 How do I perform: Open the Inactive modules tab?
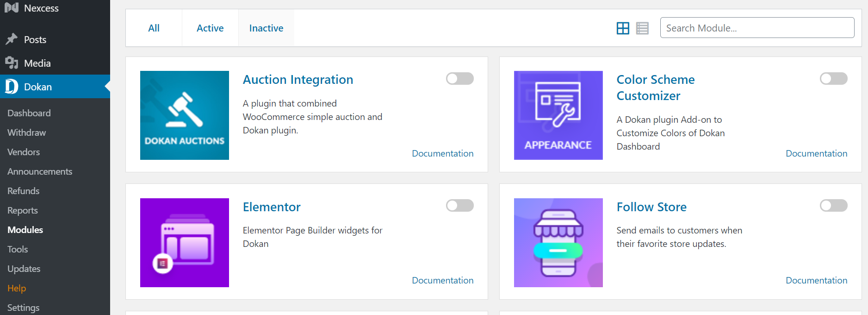266,28
